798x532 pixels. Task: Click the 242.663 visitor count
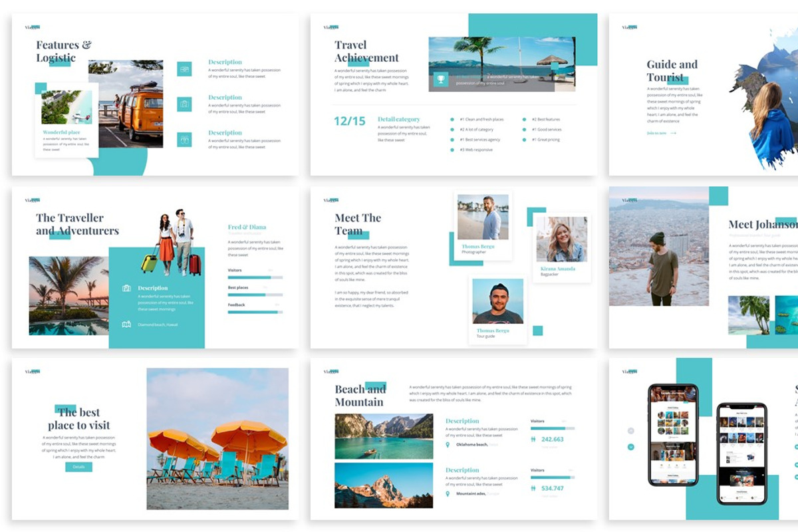[553, 439]
